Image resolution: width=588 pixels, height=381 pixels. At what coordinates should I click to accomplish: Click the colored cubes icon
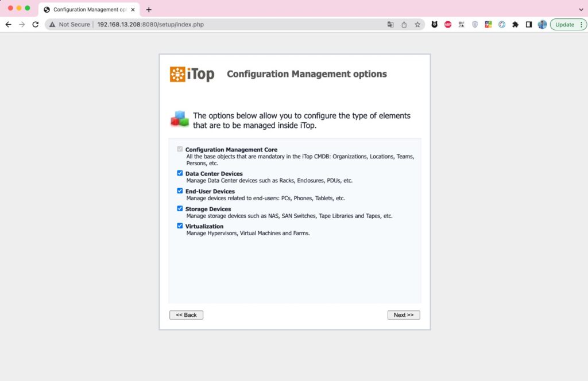180,119
